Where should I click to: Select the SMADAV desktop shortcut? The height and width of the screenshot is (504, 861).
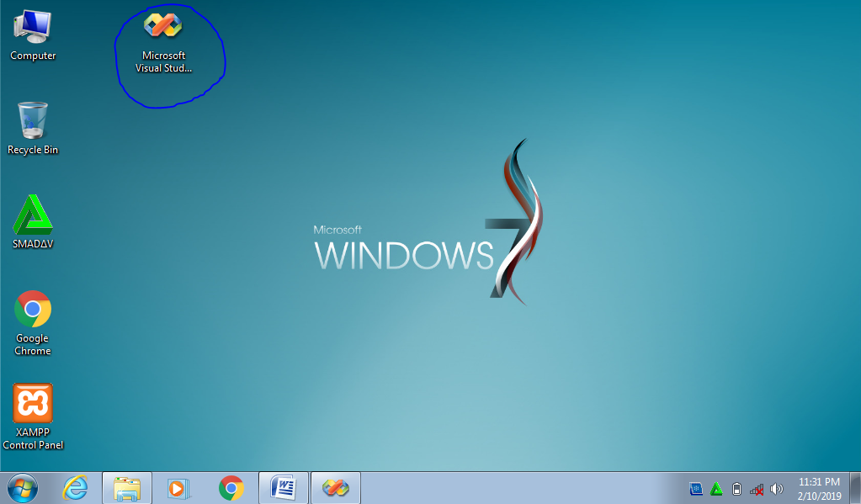point(32,222)
